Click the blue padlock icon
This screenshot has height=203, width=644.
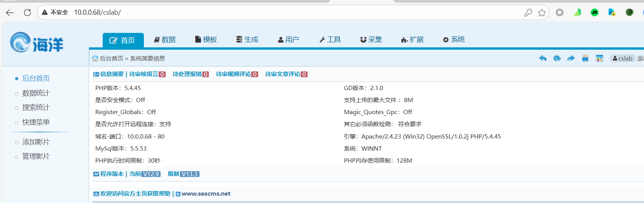[x=585, y=58]
